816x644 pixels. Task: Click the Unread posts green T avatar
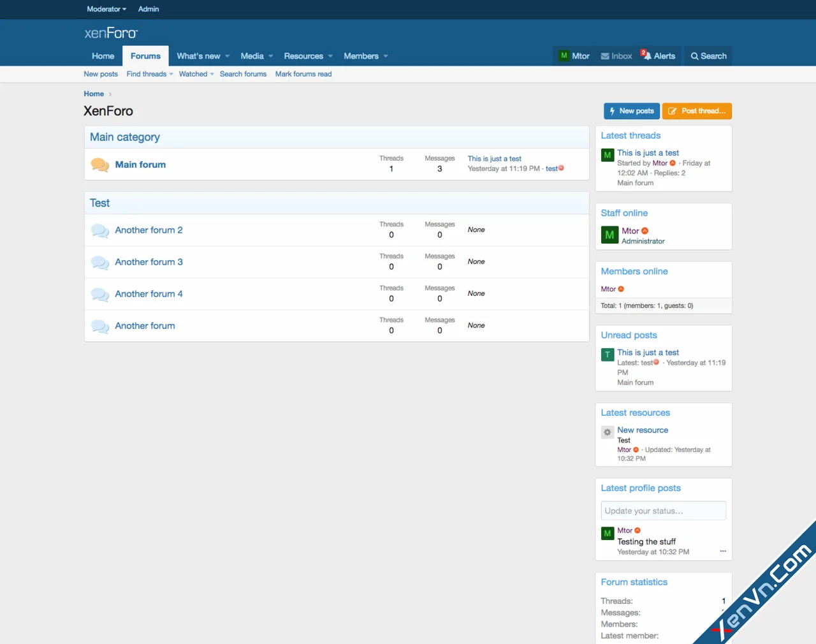(608, 355)
